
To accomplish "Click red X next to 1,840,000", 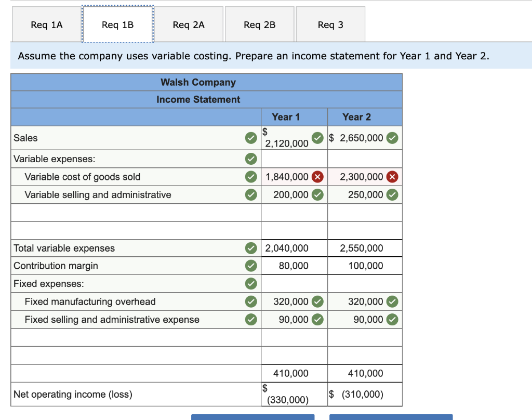I will 317,177.
